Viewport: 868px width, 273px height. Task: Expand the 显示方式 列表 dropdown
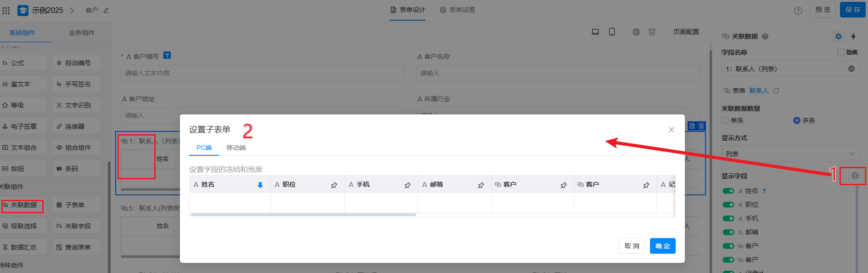[x=790, y=154]
